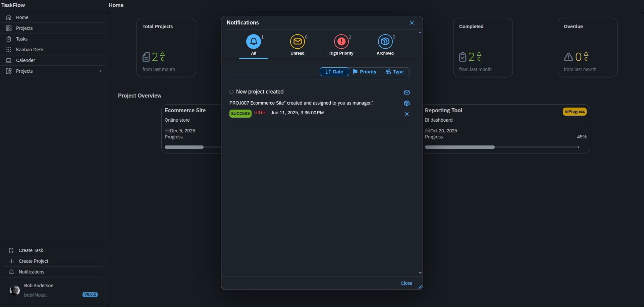
Task: Click the All notifications bell icon
Action: click(254, 42)
